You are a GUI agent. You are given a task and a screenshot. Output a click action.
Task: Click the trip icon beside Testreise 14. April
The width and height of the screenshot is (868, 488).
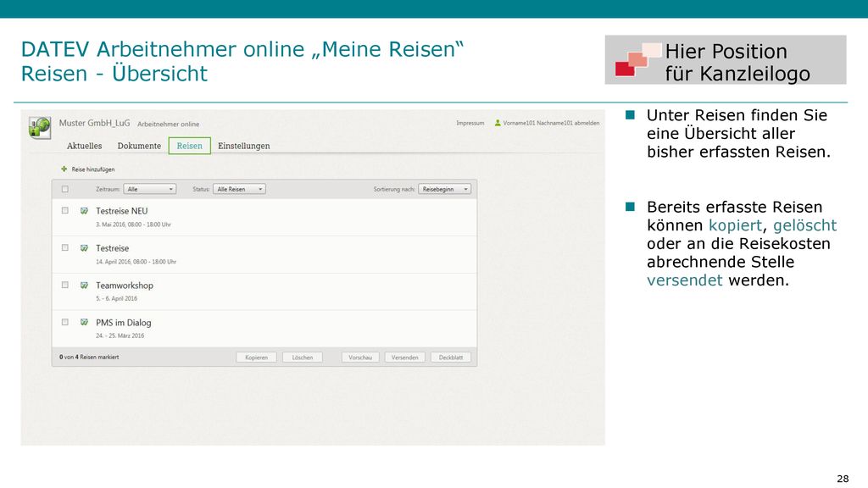tap(84, 248)
